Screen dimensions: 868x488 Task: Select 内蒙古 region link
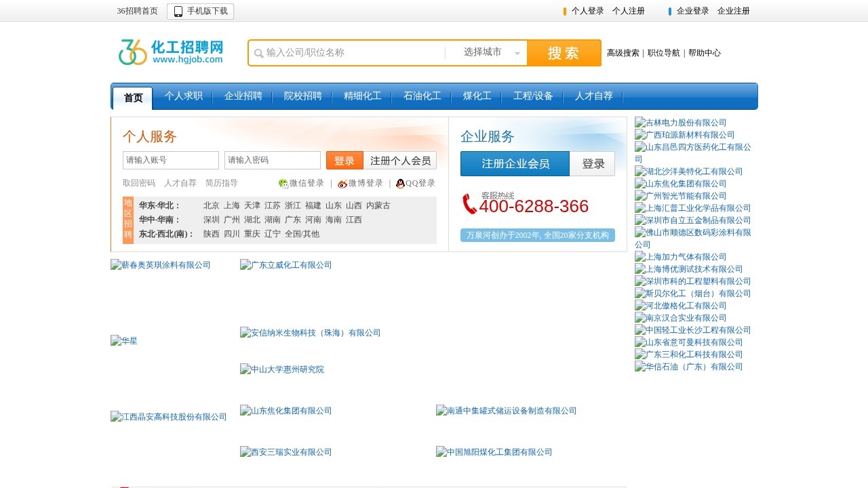point(378,205)
